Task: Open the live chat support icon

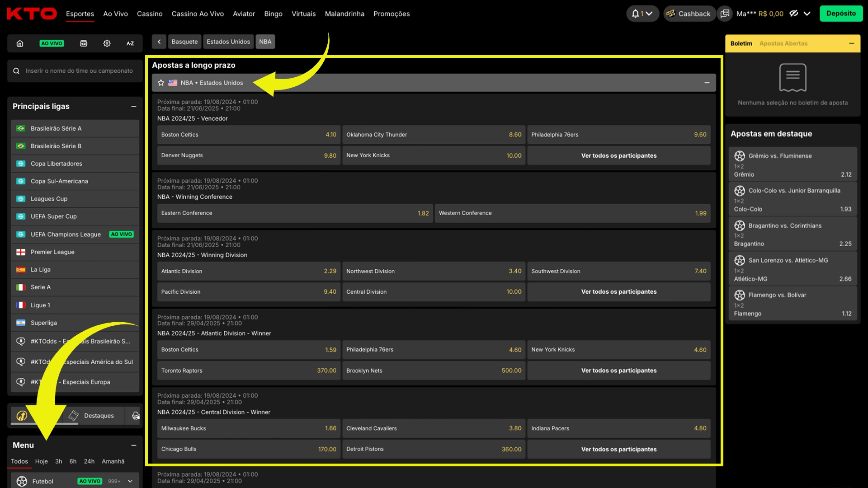Action: pos(725,14)
